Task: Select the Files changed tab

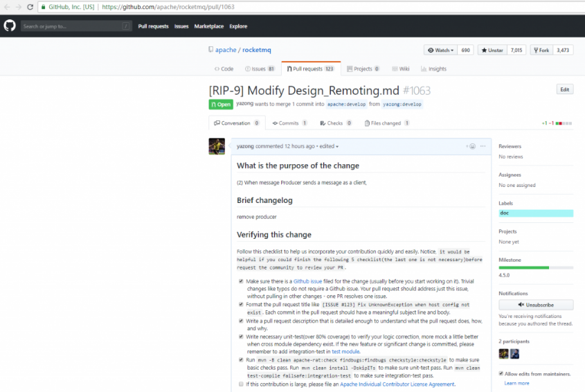Action: click(x=386, y=123)
